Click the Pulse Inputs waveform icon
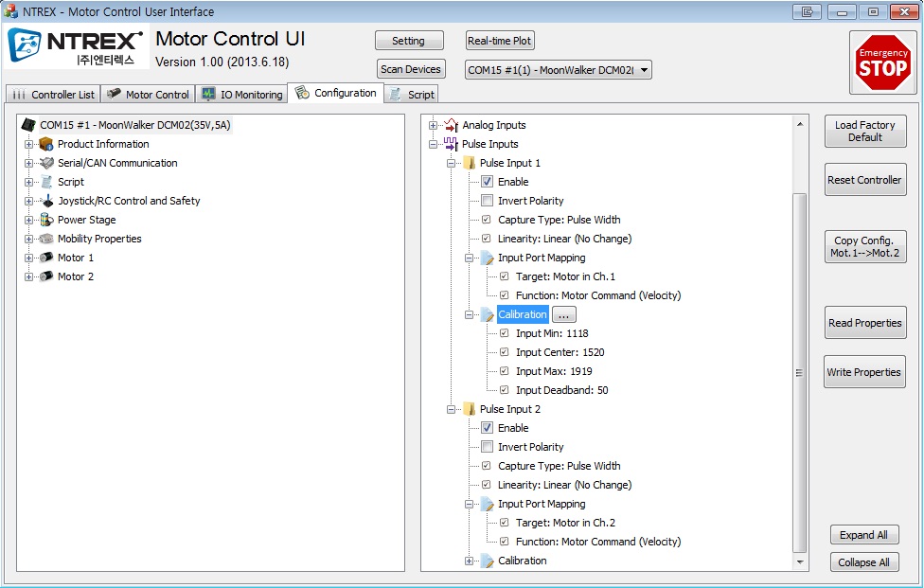Viewport: 924px width, 588px height. tap(451, 144)
